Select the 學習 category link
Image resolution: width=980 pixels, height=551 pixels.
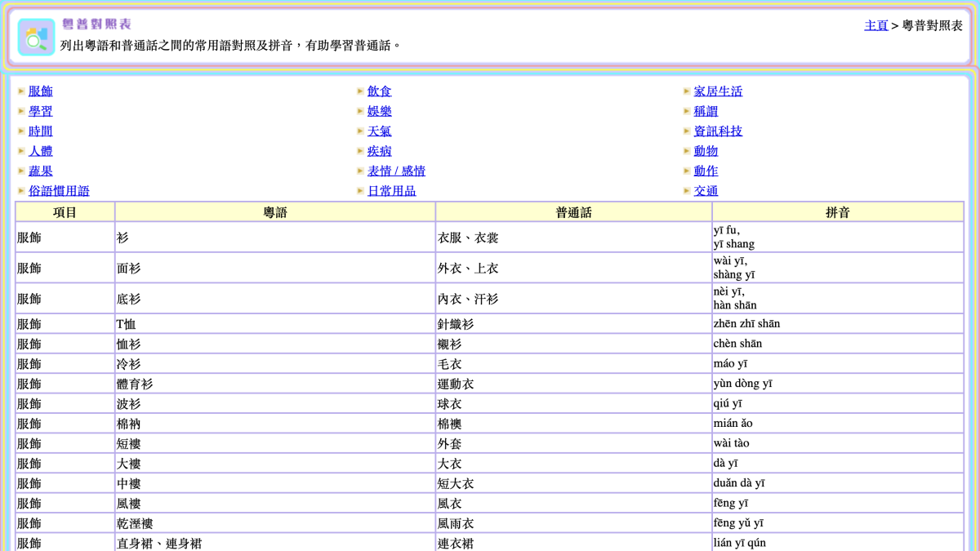point(41,111)
